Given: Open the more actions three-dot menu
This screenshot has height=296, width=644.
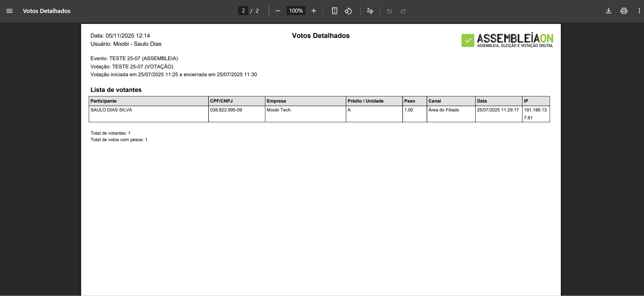Looking at the screenshot, I should click(639, 11).
